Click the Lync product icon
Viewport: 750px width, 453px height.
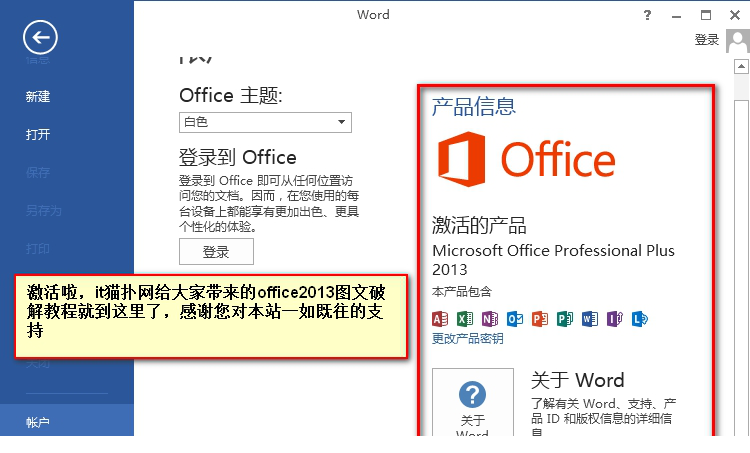pyautogui.click(x=640, y=319)
